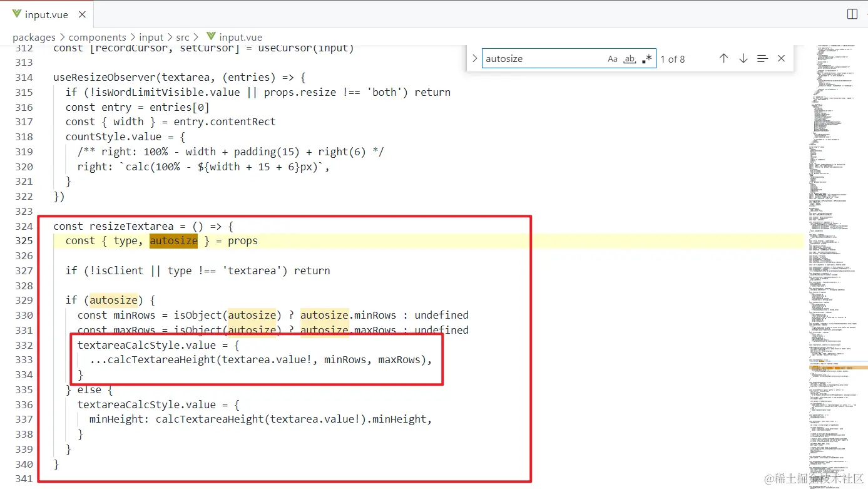The image size is (868, 489).
Task: Click "minHeight:" on line 337
Action: click(x=120, y=419)
